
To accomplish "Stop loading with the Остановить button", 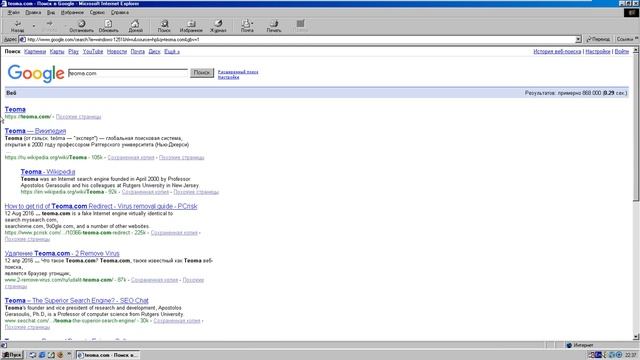I will (81, 26).
